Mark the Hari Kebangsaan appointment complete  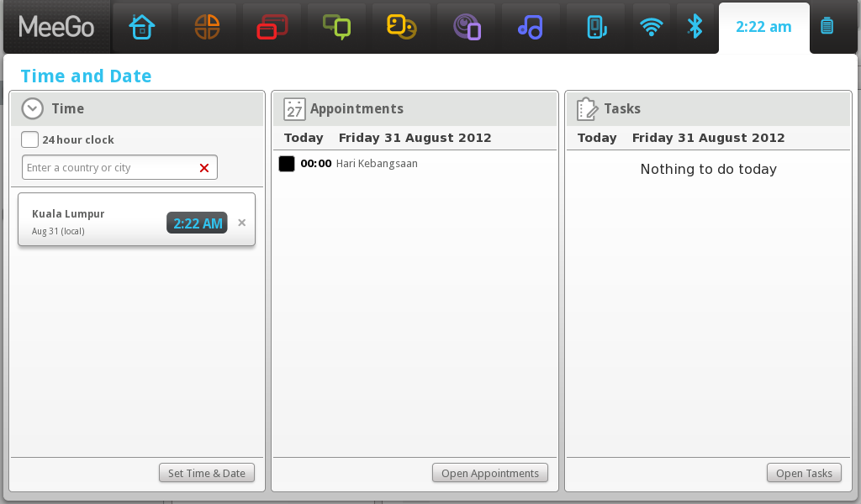pyautogui.click(x=286, y=163)
